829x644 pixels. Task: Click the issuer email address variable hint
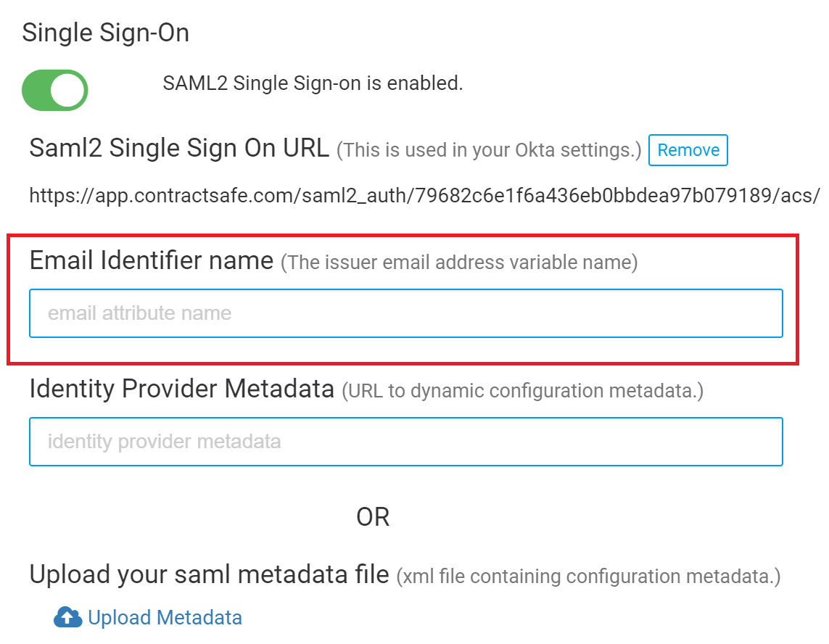click(459, 263)
